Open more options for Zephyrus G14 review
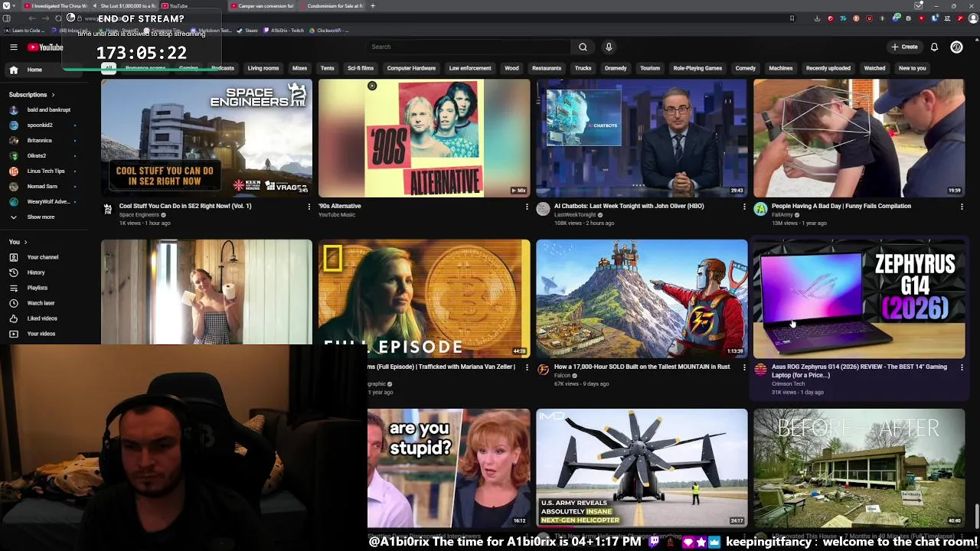980x551 pixels. coord(962,367)
